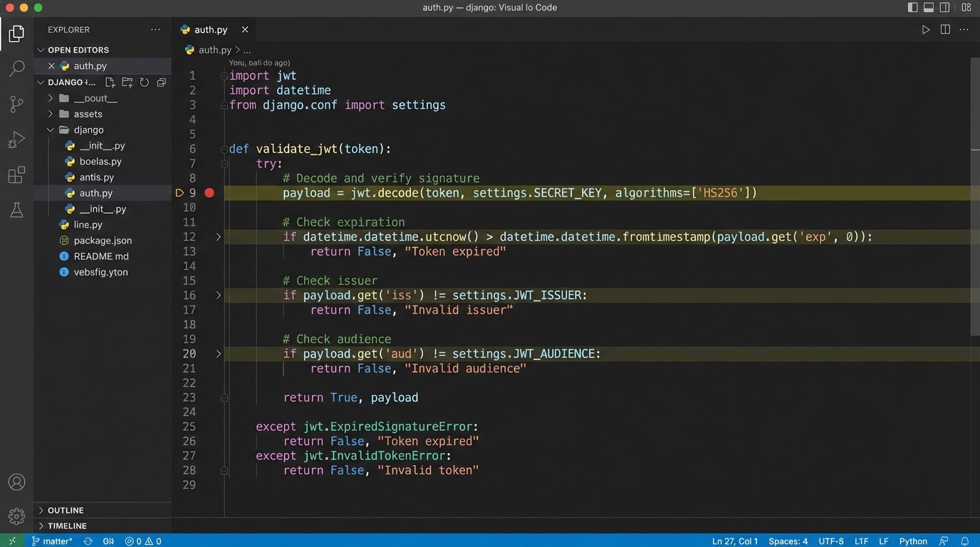Expand the assets folder

coord(49,113)
